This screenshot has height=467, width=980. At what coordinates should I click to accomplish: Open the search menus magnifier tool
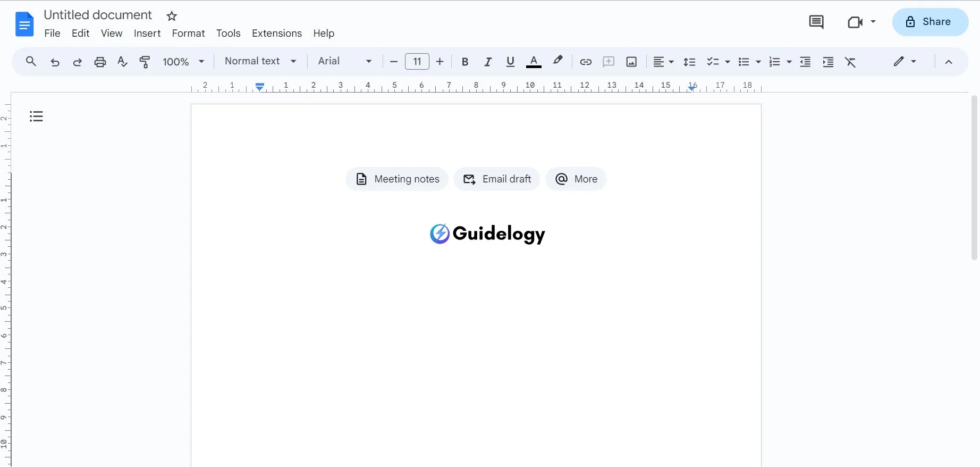(31, 62)
